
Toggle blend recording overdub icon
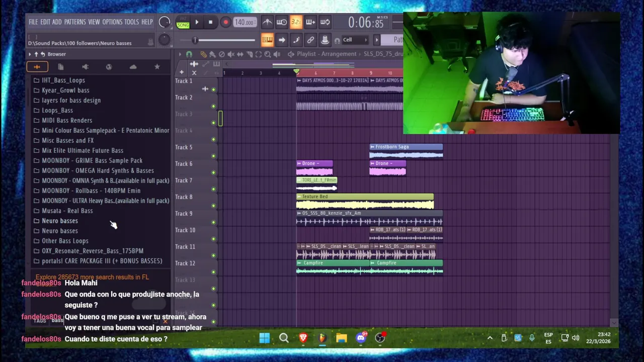click(x=310, y=22)
